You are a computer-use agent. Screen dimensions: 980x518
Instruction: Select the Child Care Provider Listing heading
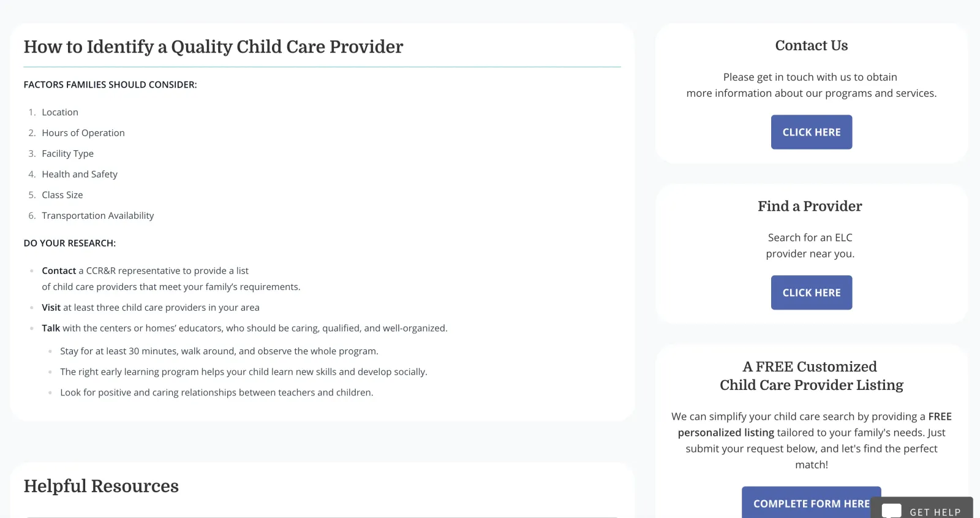click(810, 385)
